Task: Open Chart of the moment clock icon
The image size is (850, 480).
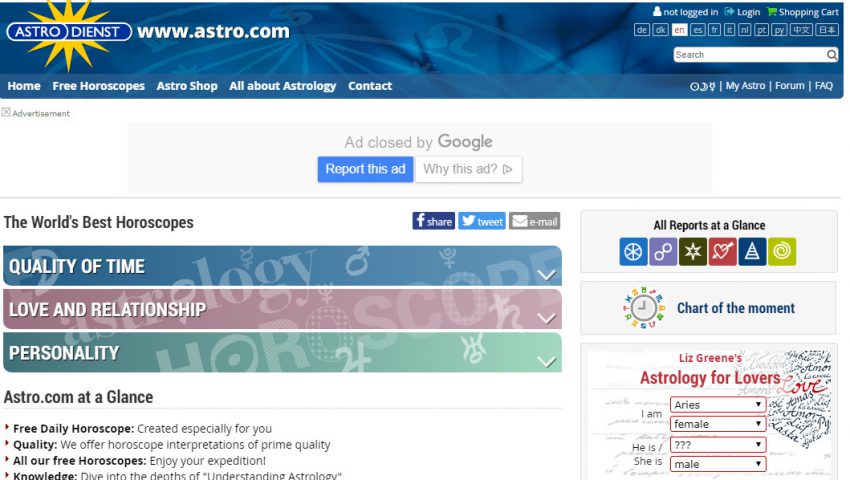Action: pos(645,308)
